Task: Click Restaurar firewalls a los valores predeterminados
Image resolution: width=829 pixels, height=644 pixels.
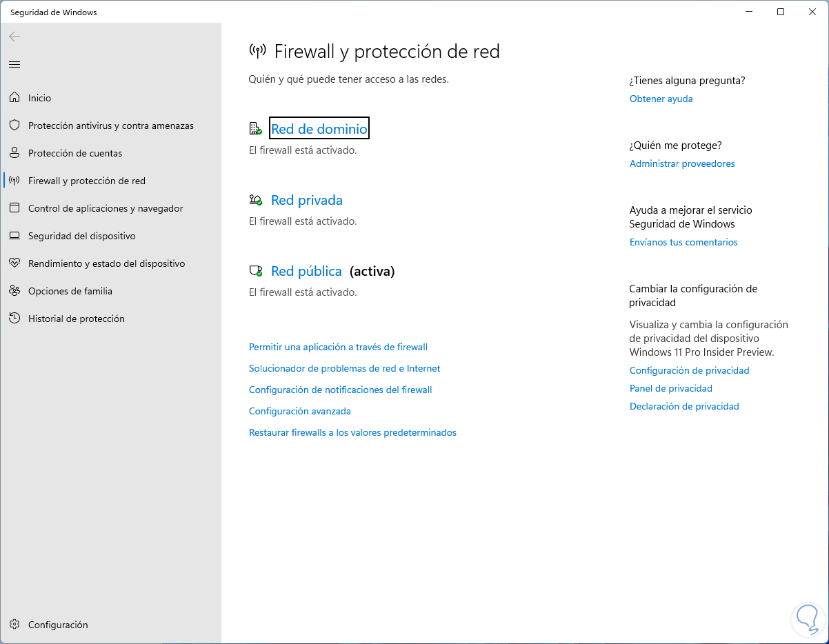Action: (x=352, y=432)
